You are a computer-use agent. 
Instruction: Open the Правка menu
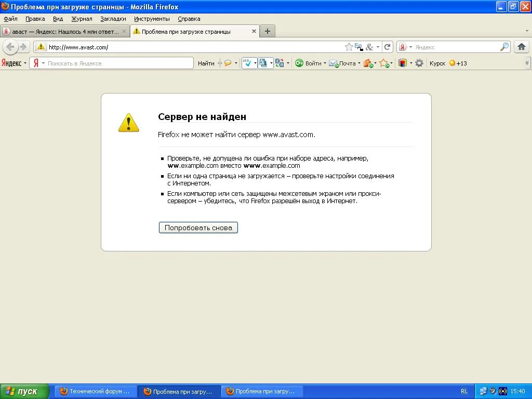(x=35, y=19)
